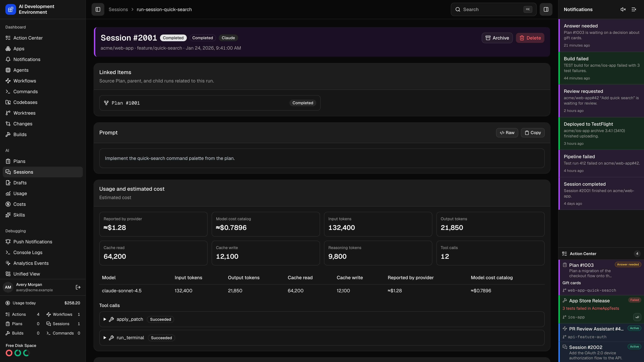Open the Agents sidebar item

coord(43,70)
